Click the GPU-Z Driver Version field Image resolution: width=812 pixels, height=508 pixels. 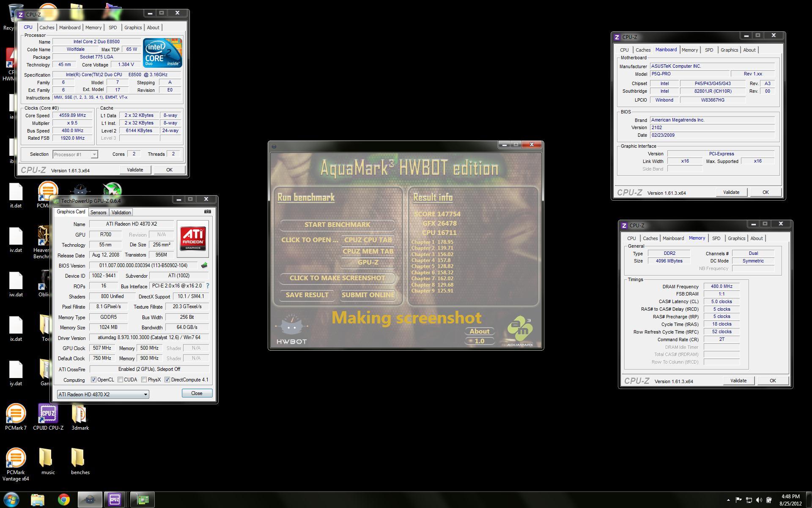pyautogui.click(x=149, y=338)
